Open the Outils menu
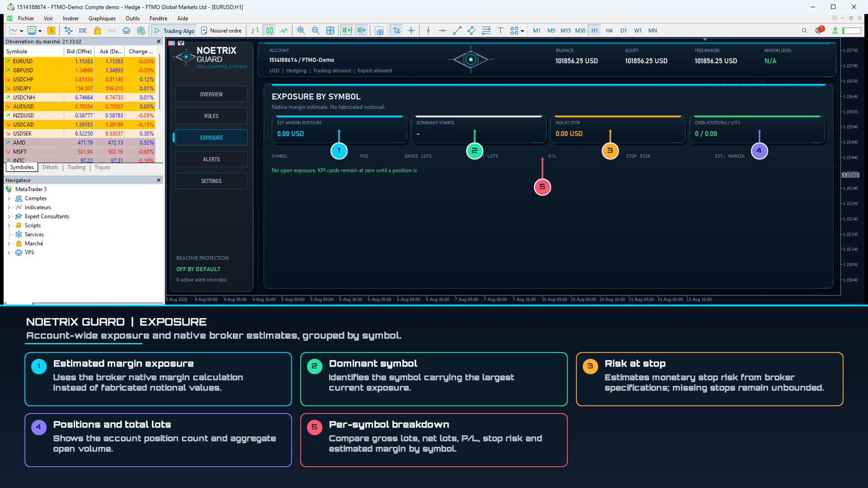This screenshot has width=868, height=488. (x=132, y=19)
